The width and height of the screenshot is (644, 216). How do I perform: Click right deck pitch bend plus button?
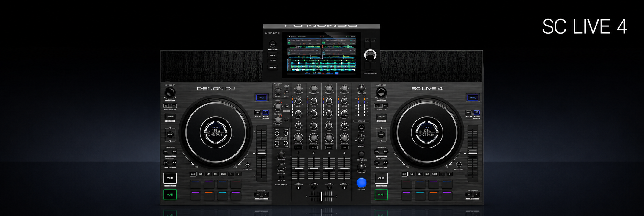[477, 195]
